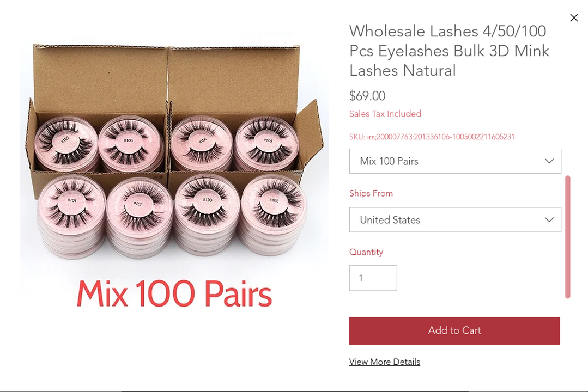Click lash case labeled #101 in photo
The height and width of the screenshot is (392, 588).
[72, 203]
